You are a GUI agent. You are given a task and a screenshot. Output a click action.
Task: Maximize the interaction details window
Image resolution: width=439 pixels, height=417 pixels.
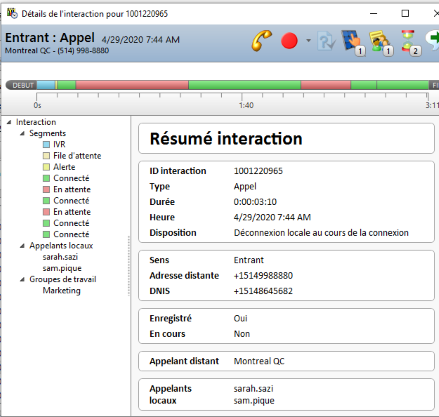(405, 14)
